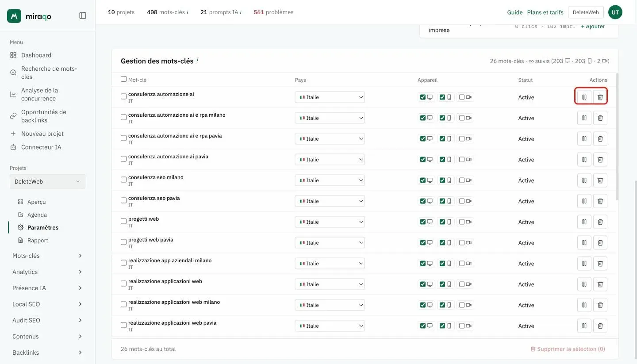Click + Ajouter link

[x=593, y=27]
